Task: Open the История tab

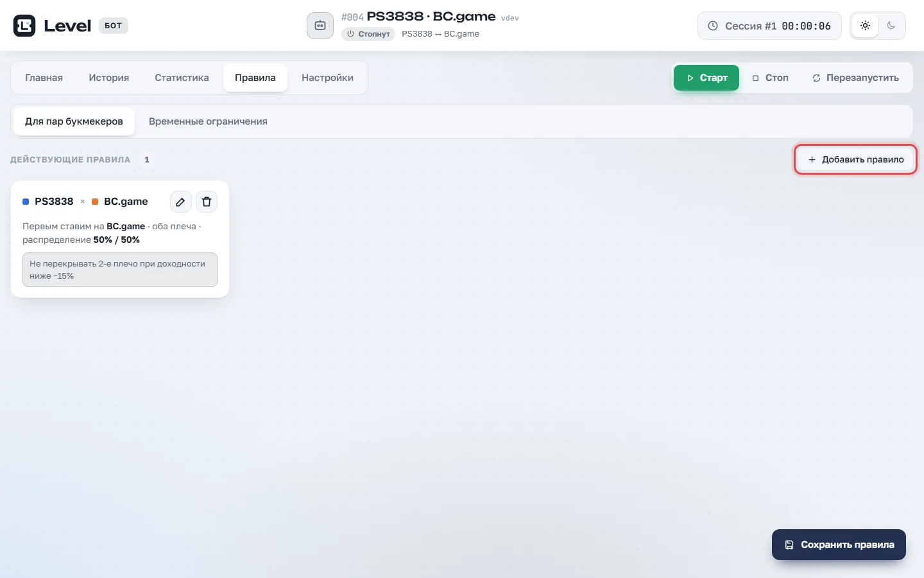Action: 109,78
